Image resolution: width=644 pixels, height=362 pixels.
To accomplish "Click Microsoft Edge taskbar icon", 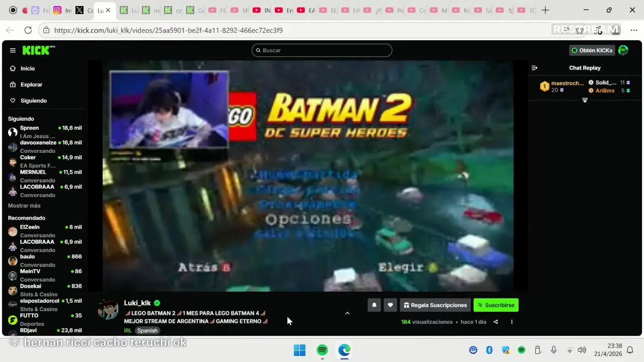I will point(344,350).
